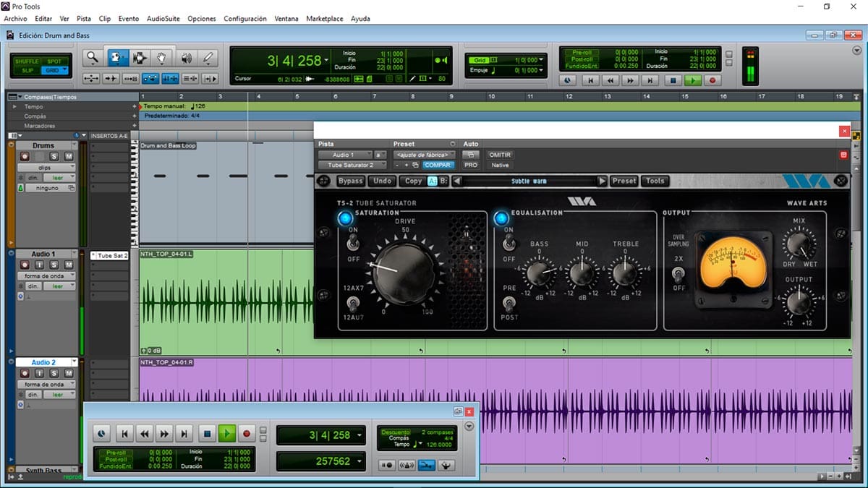Open Grid mode dropdown arrow
Viewport: 868px width, 488px height.
coord(64,70)
